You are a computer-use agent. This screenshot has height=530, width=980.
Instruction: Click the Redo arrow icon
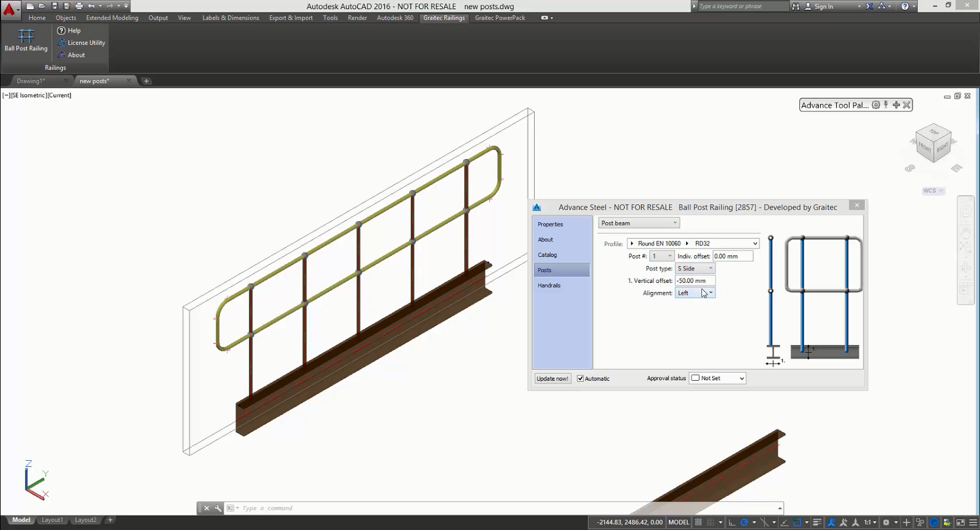(110, 6)
